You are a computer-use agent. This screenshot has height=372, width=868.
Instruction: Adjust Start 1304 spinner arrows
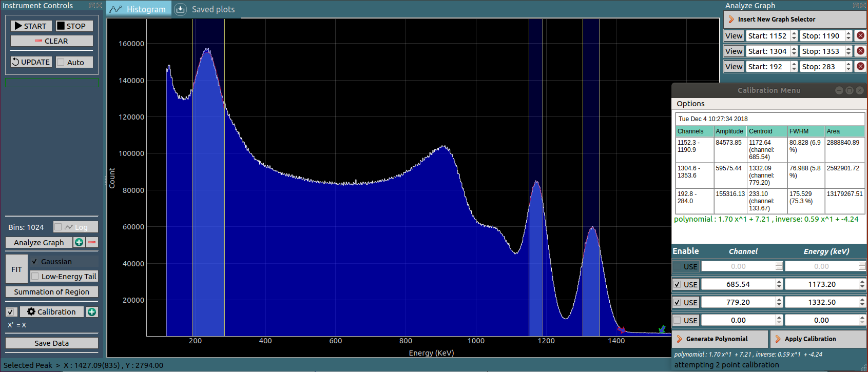pyautogui.click(x=794, y=51)
